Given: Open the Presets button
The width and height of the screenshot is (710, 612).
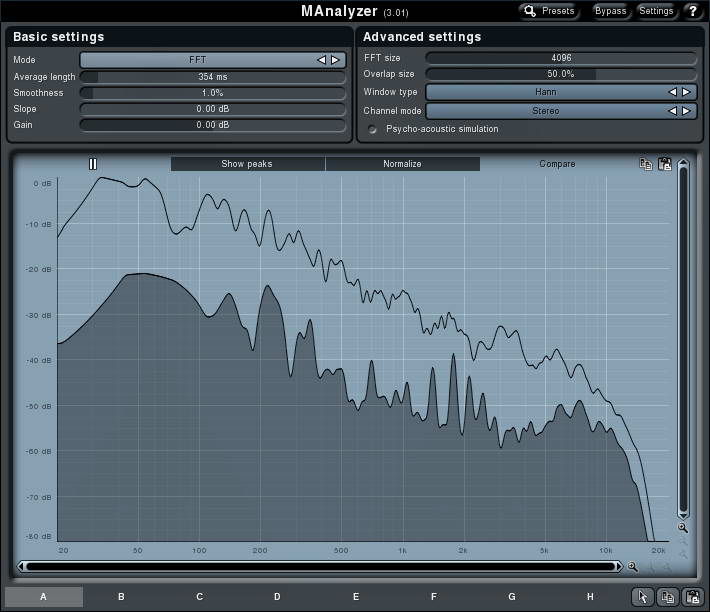Looking at the screenshot, I should 549,11.
